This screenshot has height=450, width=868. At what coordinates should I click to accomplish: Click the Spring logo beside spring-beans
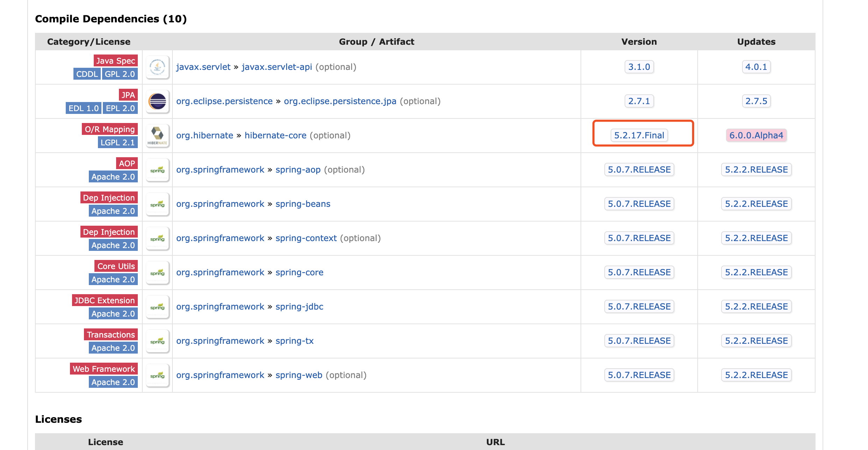coord(157,204)
